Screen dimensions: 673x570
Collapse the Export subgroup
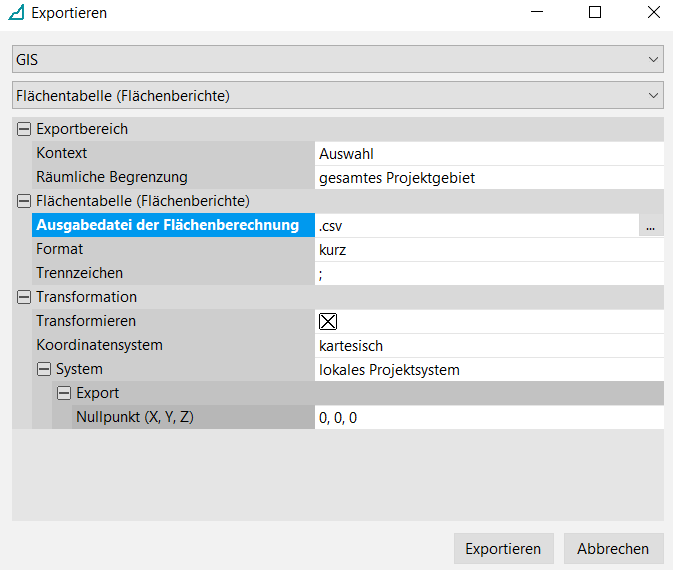tap(64, 393)
